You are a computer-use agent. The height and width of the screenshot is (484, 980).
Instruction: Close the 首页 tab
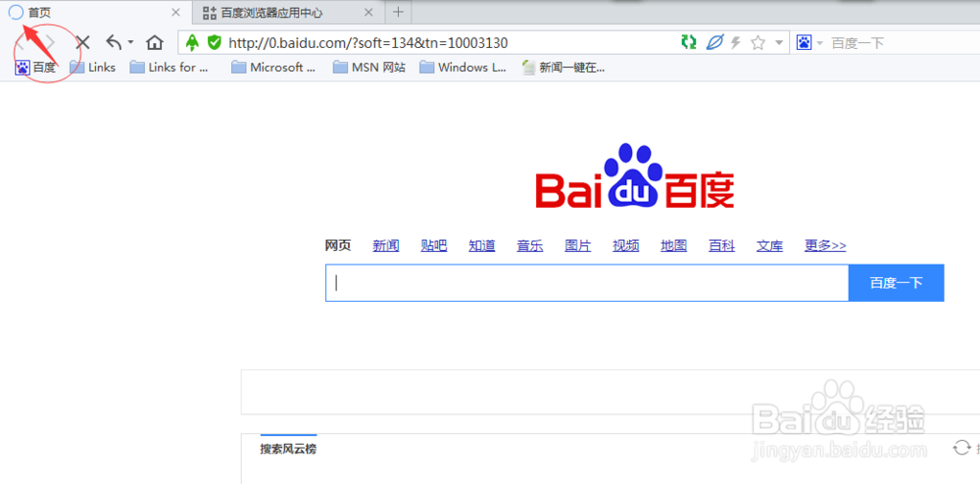pos(175,13)
